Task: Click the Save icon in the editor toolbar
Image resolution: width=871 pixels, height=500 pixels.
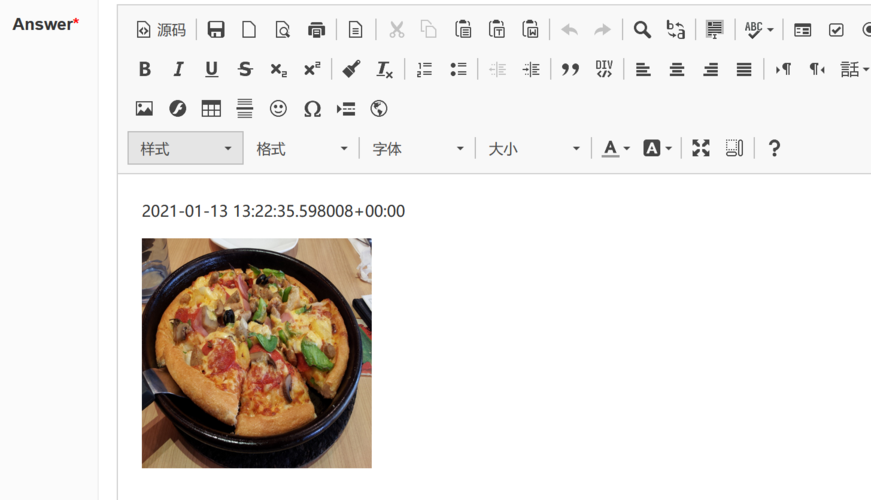Action: point(216,30)
